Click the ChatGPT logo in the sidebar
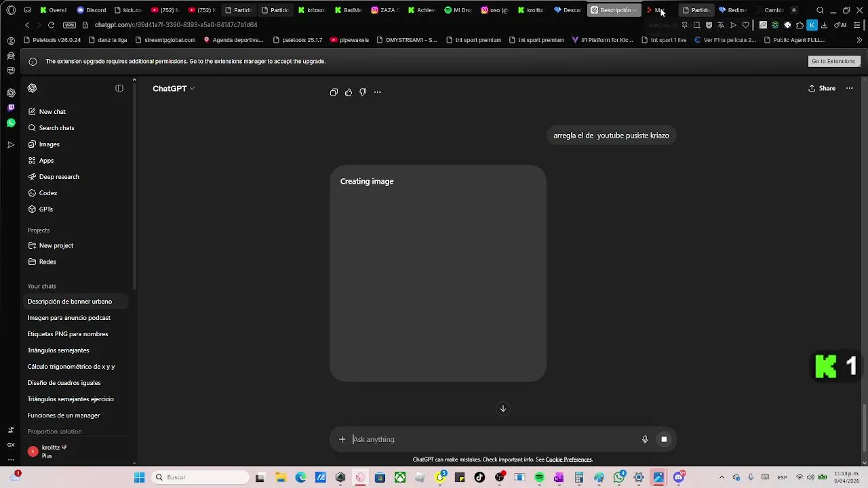This screenshot has width=868, height=488. (x=32, y=88)
